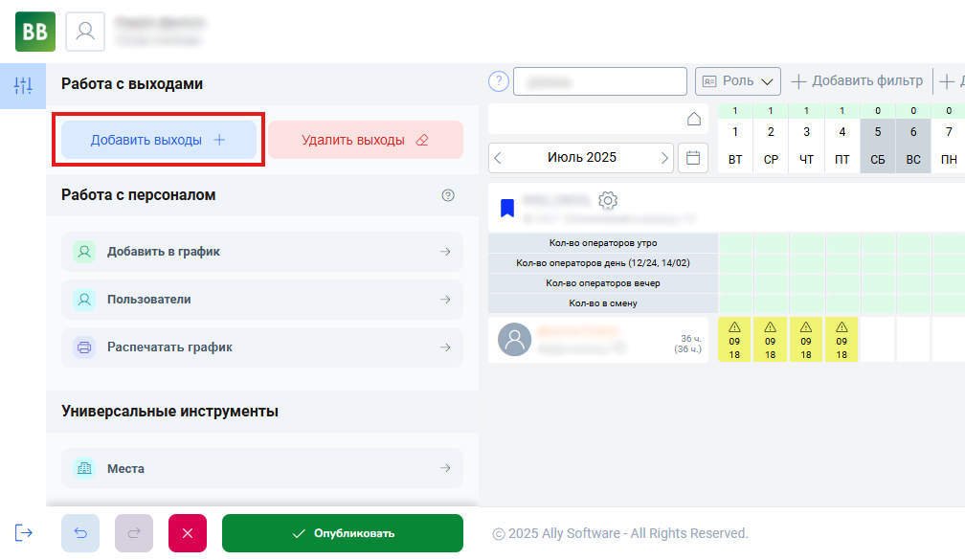This screenshot has width=965, height=560.
Task: Click the search input field
Action: click(x=600, y=81)
